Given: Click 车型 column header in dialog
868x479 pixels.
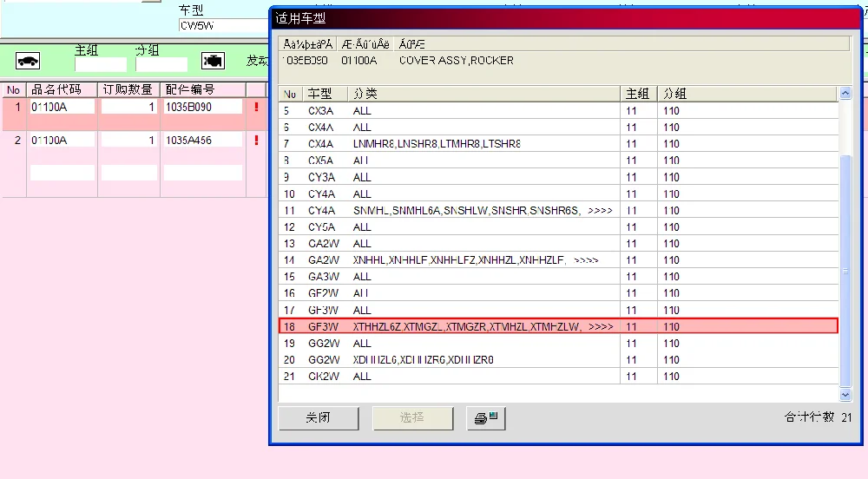Looking at the screenshot, I should 325,94.
